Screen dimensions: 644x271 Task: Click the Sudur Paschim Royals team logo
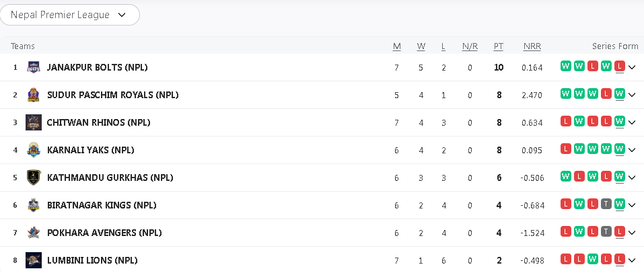[34, 95]
